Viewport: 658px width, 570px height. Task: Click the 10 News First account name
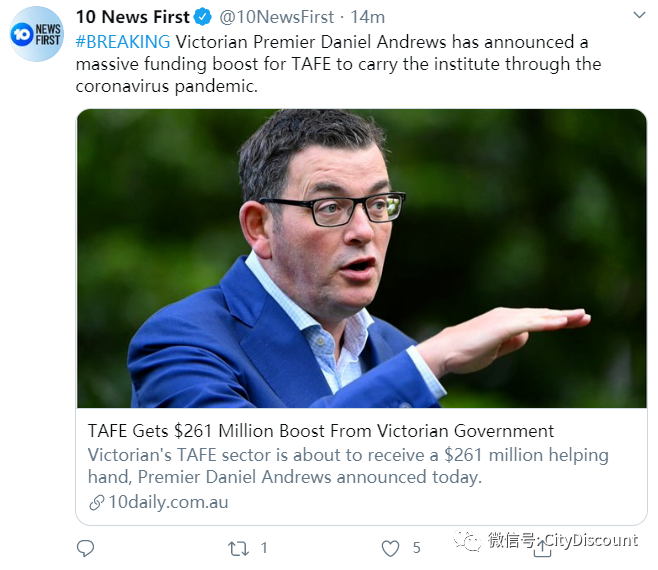point(133,17)
